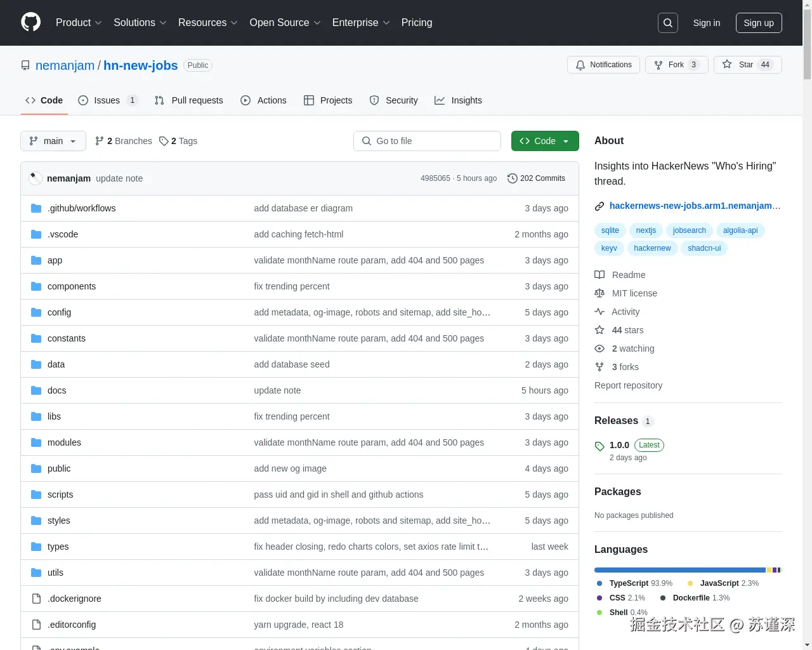Screen dimensions: 812x650
Task: Expand the green Code dropdown
Action: [544, 141]
